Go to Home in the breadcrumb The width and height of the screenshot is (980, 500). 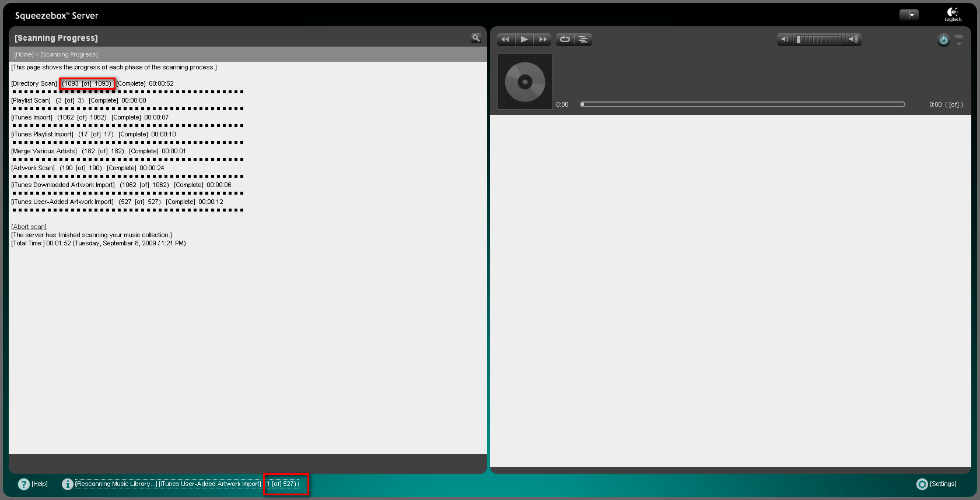pos(24,54)
